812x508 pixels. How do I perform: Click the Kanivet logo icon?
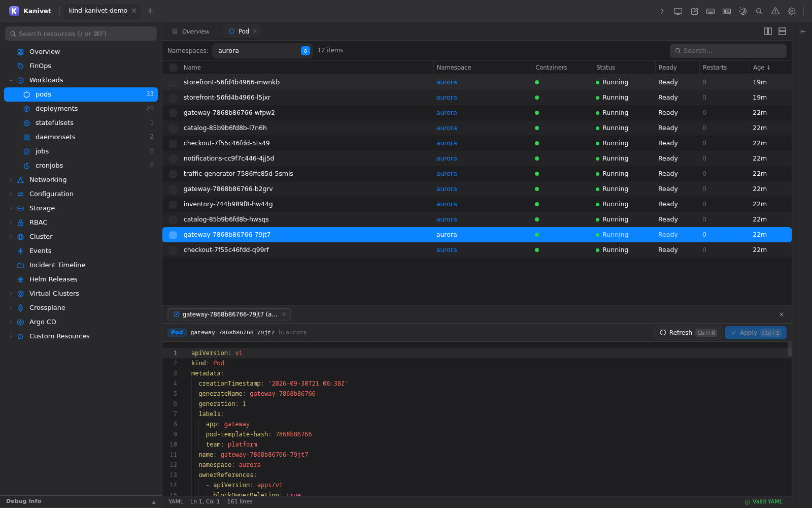pos(14,11)
